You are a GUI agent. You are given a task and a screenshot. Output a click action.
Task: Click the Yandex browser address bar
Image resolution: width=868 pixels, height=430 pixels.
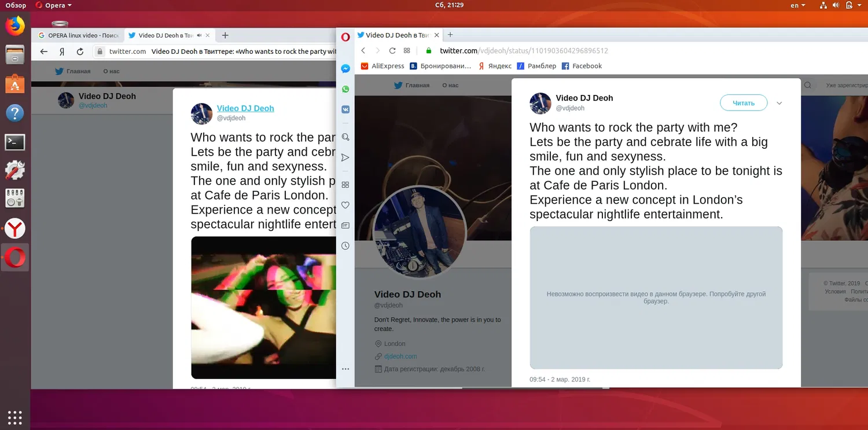coord(215,52)
